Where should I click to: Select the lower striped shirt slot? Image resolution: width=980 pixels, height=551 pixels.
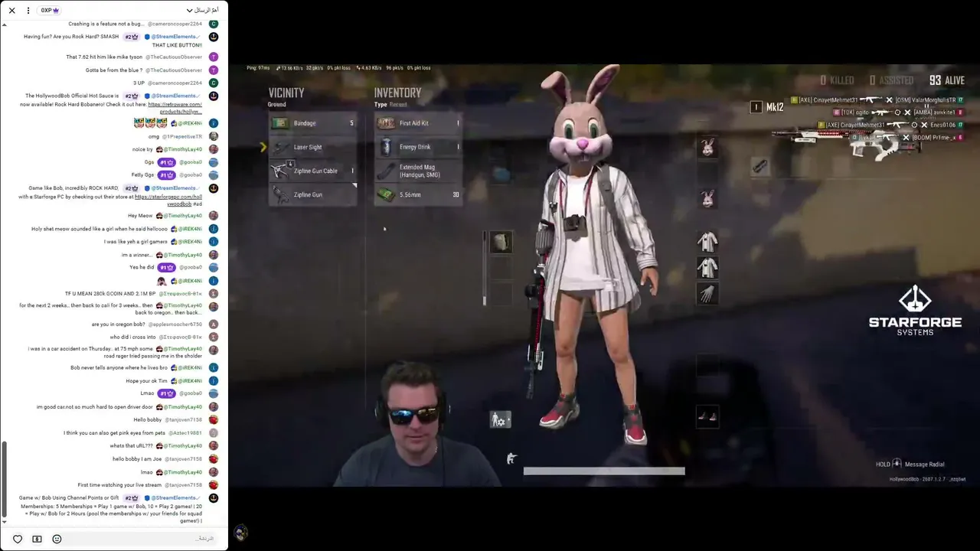point(707,267)
